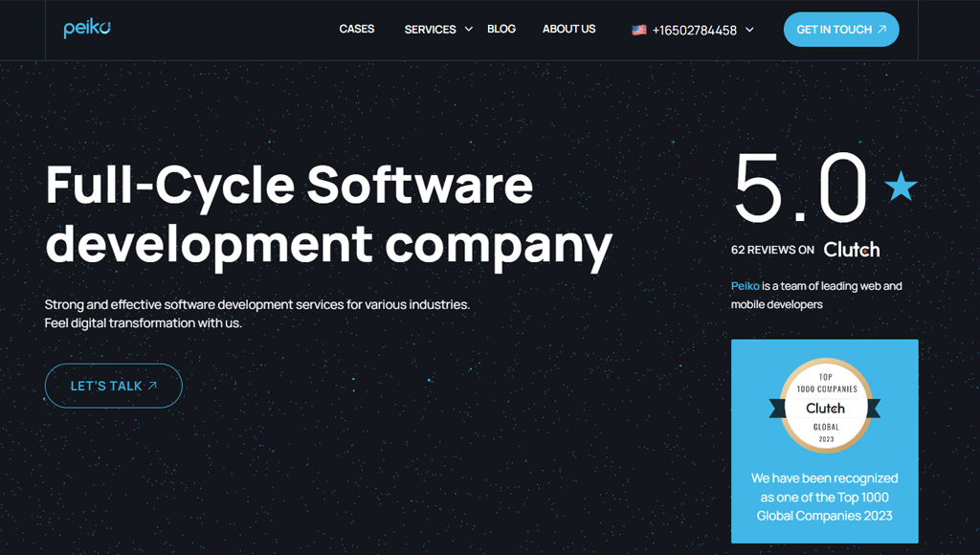Screen dimensions: 980x555
Task: Click the 5.0 rating number
Action: coord(801,188)
